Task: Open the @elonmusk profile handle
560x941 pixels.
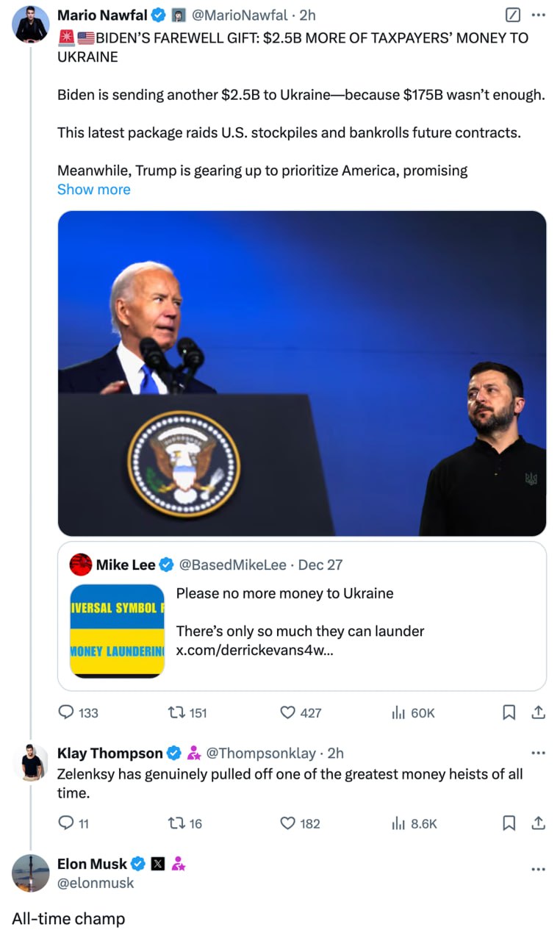Action: pyautogui.click(x=96, y=883)
